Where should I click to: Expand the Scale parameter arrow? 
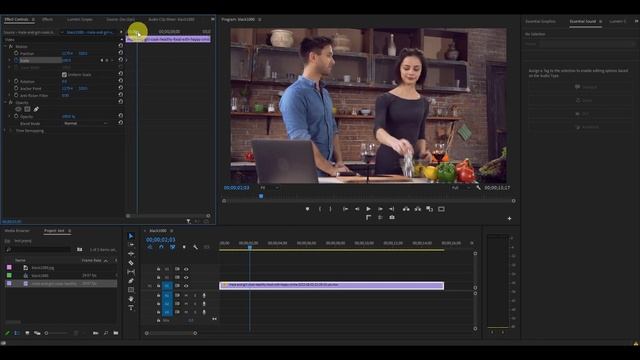click(x=10, y=60)
